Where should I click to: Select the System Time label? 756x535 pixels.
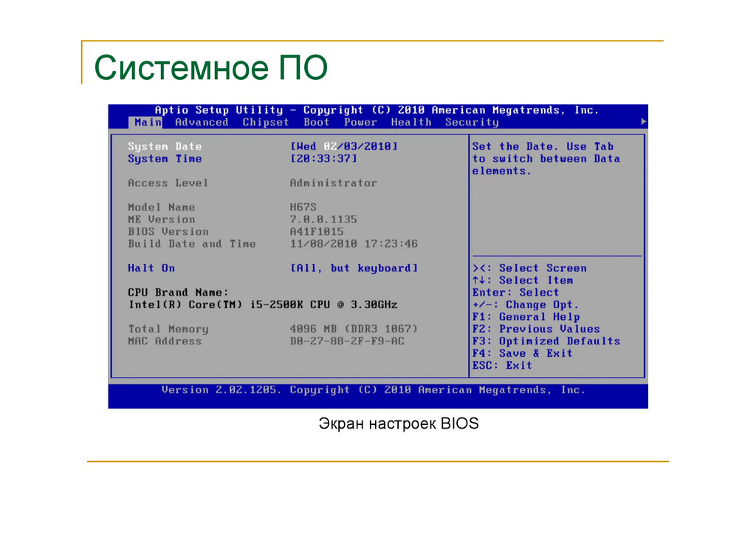[165, 159]
